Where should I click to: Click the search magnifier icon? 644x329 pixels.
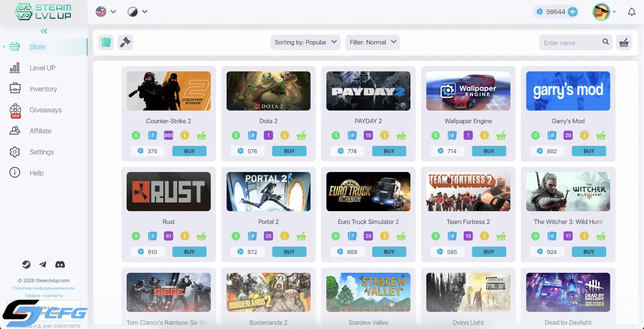[606, 42]
